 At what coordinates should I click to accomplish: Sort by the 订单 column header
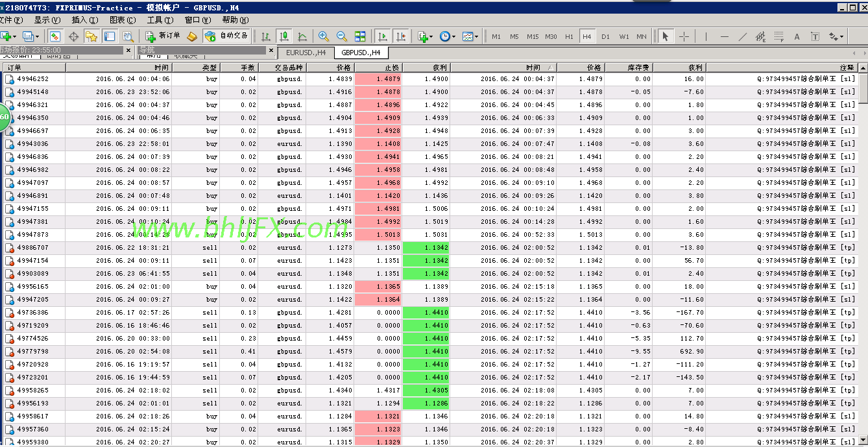(33, 67)
